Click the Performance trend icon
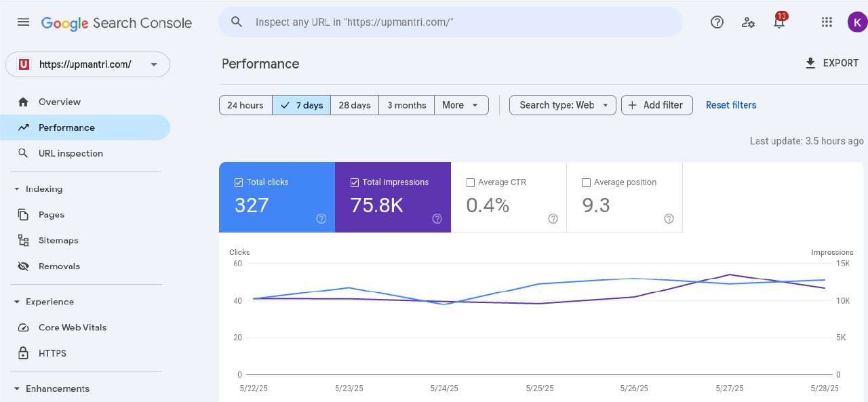 (24, 127)
